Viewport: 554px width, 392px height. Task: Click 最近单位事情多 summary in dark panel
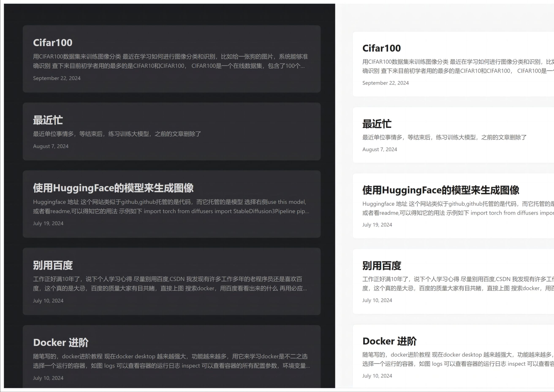tap(117, 134)
